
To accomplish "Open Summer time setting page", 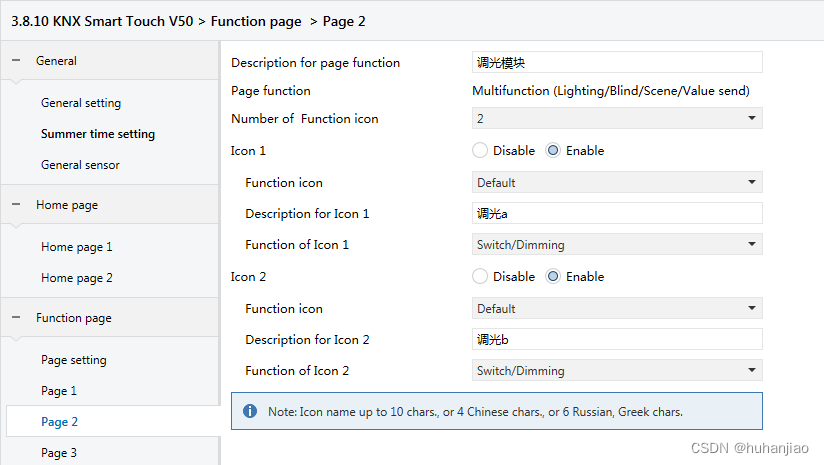I will [98, 134].
